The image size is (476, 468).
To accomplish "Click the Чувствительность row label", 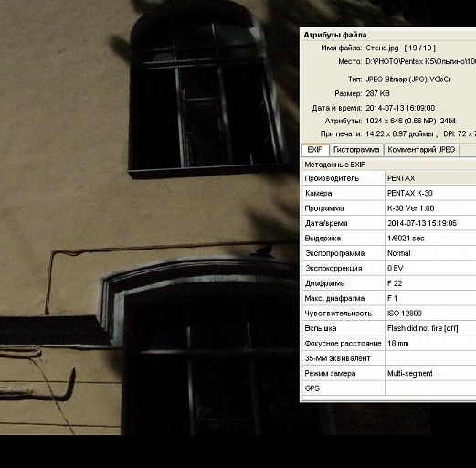I will coord(338,314).
